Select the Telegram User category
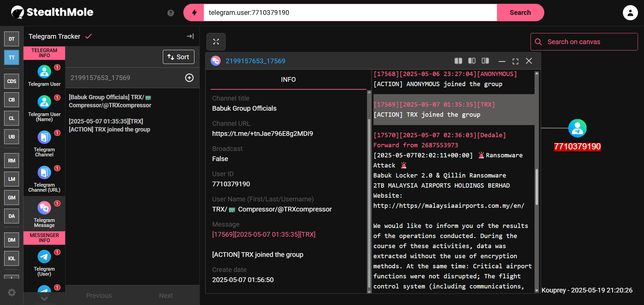The image size is (644, 305). click(x=44, y=75)
